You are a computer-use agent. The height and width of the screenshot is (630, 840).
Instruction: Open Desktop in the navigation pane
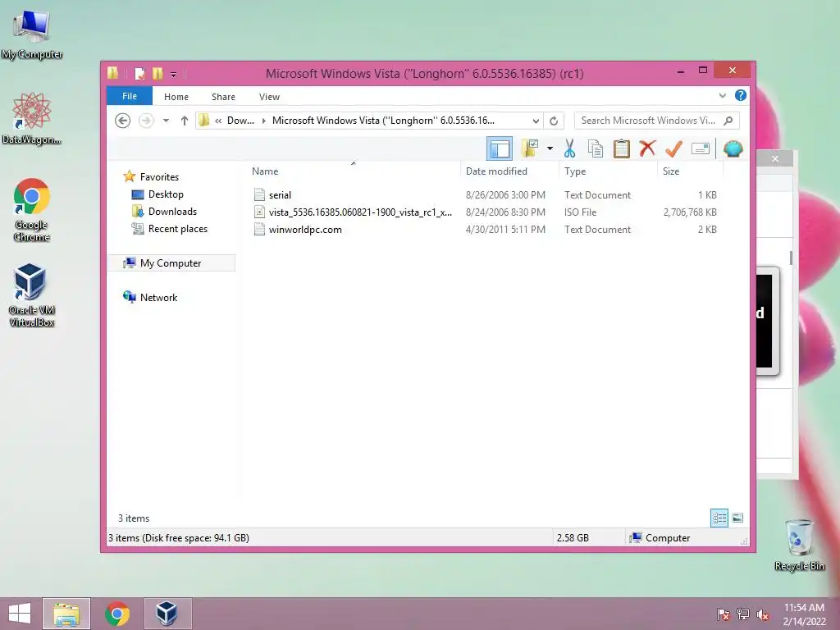(x=166, y=194)
